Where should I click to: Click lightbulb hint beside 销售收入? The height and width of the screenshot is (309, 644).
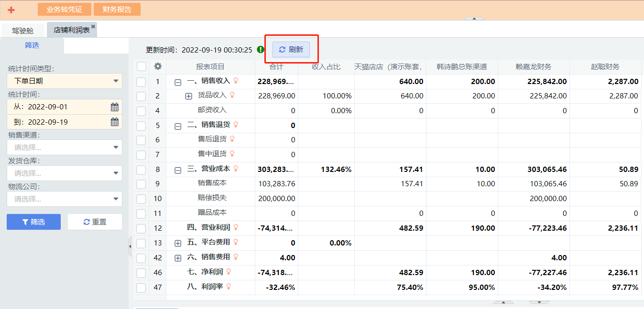click(235, 81)
